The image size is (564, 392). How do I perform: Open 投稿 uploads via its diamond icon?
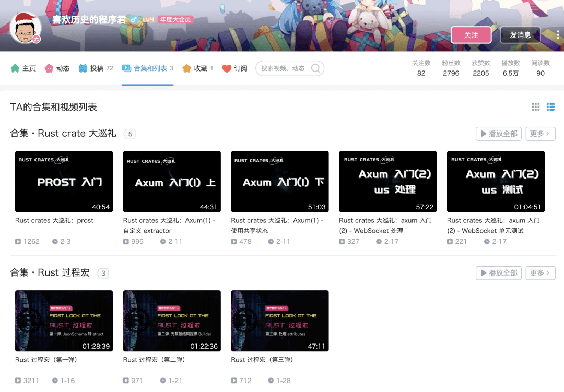pyautogui.click(x=84, y=68)
